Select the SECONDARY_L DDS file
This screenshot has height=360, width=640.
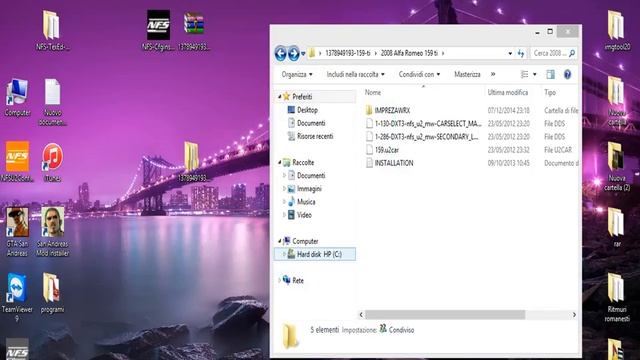pos(426,136)
